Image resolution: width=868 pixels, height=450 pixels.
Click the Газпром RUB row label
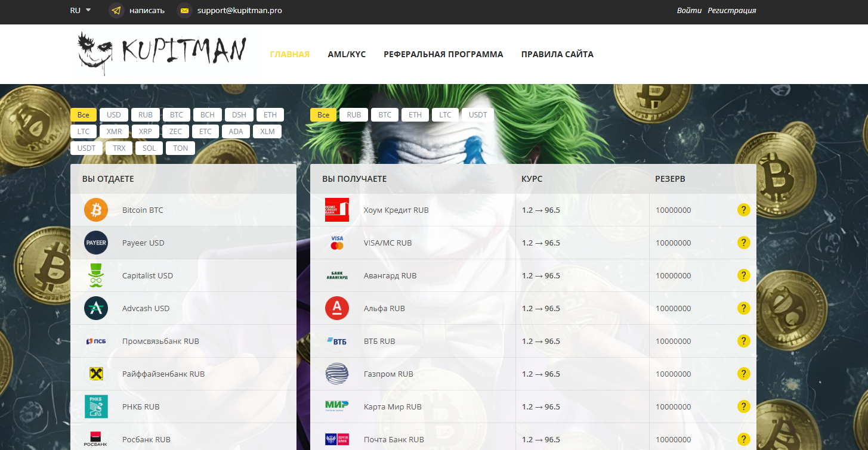[388, 374]
